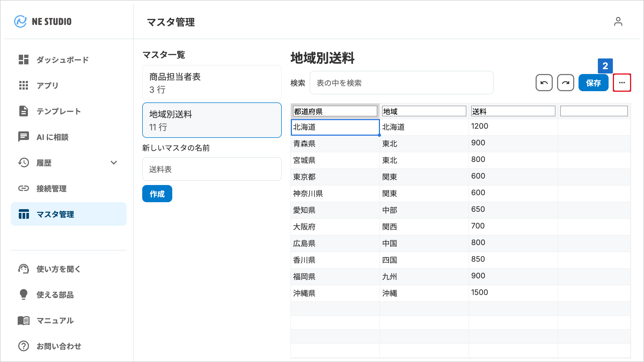Viewport: 644px width, 362px height.
Task: Select the 沖縄県 cell
Action: point(335,293)
